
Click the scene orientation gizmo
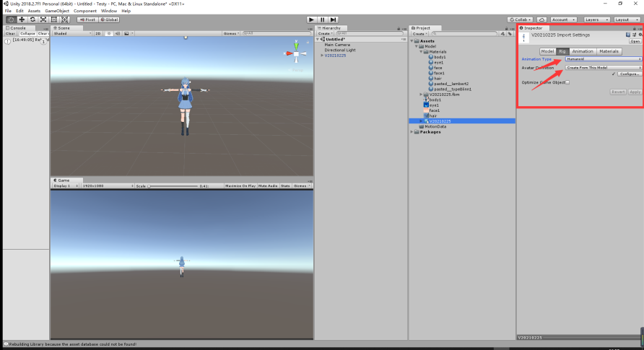click(296, 53)
